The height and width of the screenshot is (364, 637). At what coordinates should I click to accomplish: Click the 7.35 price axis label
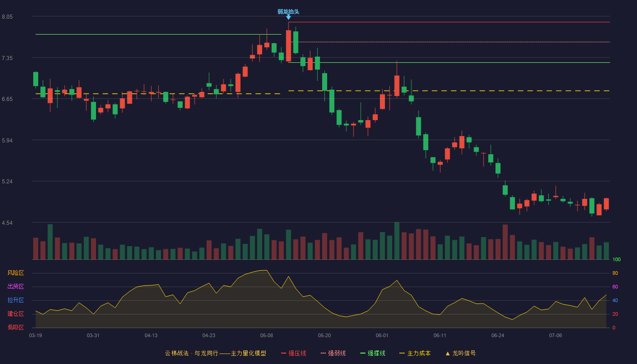click(7, 58)
